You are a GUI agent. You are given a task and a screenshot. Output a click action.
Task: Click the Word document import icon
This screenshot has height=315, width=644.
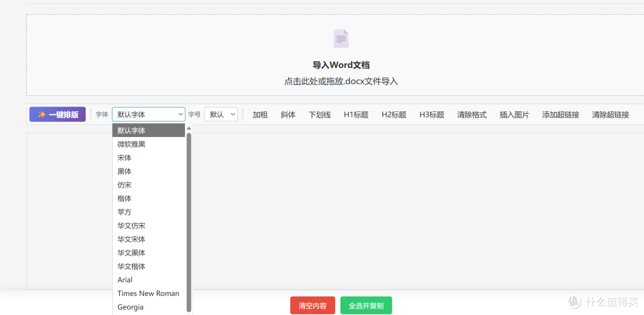(x=341, y=38)
